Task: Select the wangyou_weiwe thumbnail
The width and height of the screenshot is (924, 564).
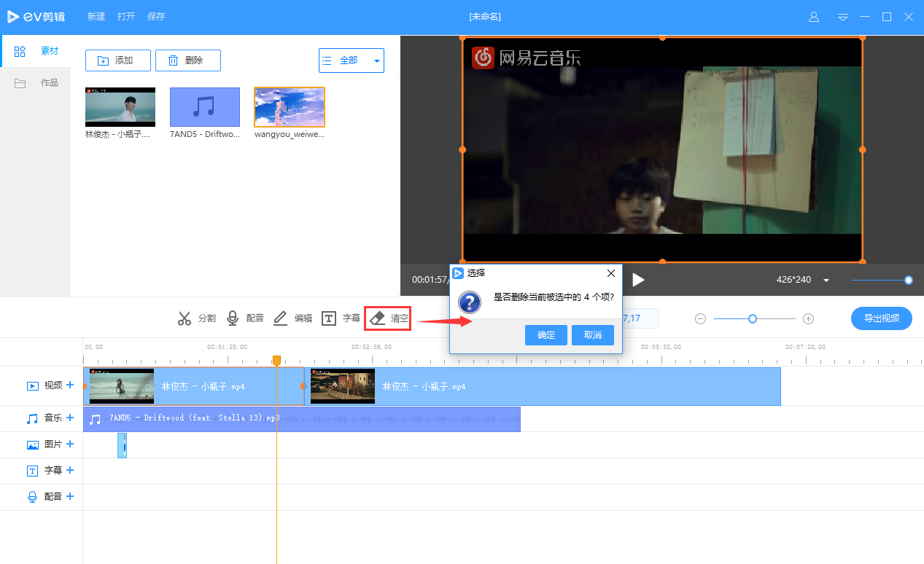Action: (289, 106)
